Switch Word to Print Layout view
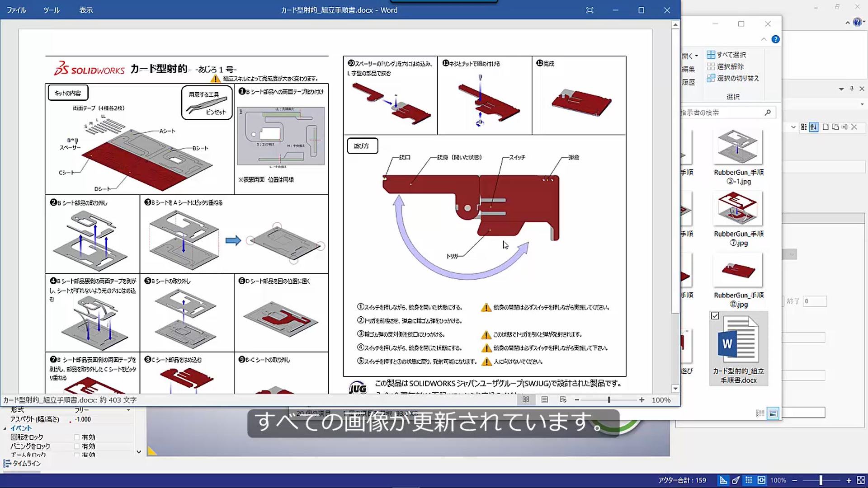Image resolution: width=868 pixels, height=488 pixels. point(544,399)
